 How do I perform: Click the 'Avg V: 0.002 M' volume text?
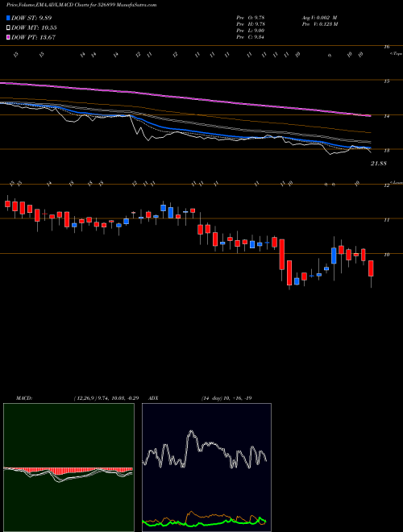click(x=319, y=18)
